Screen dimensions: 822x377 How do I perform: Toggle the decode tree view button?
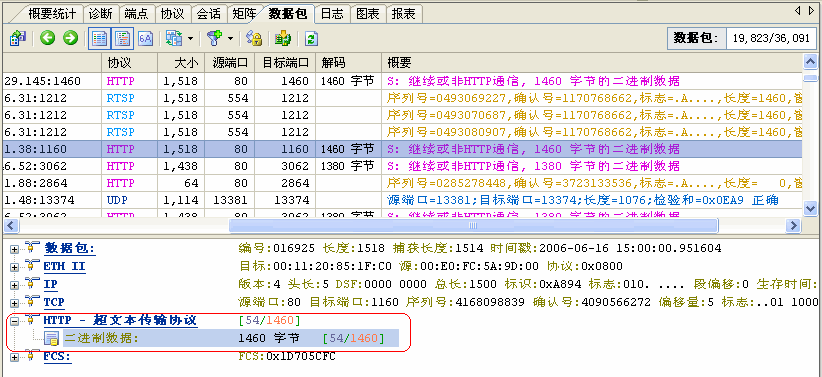coord(122,38)
